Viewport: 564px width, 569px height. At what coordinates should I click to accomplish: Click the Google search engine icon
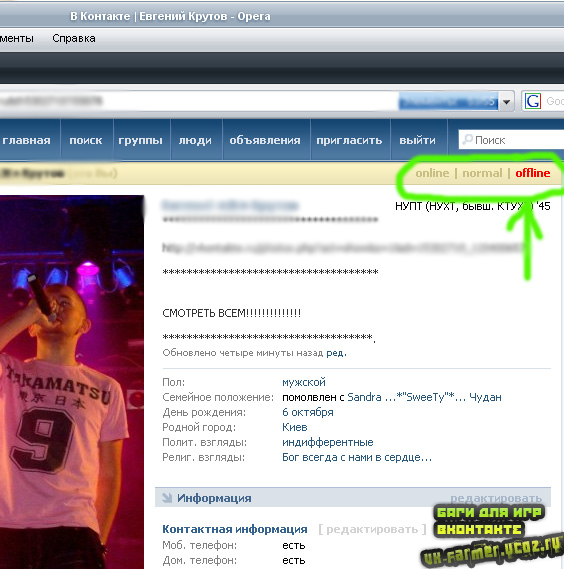[x=533, y=101]
